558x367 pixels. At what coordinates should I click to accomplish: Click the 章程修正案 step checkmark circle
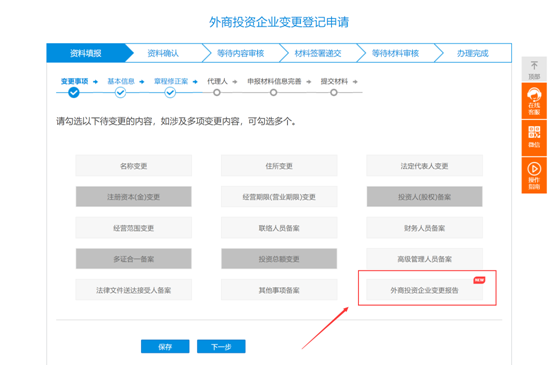click(170, 93)
